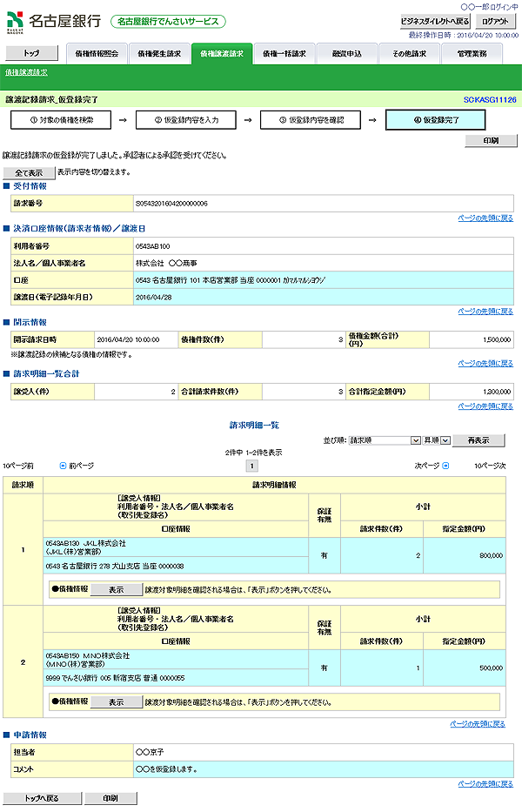This screenshot has height=812, width=522.
Task: Click the 再表示 button
Action: tap(478, 440)
